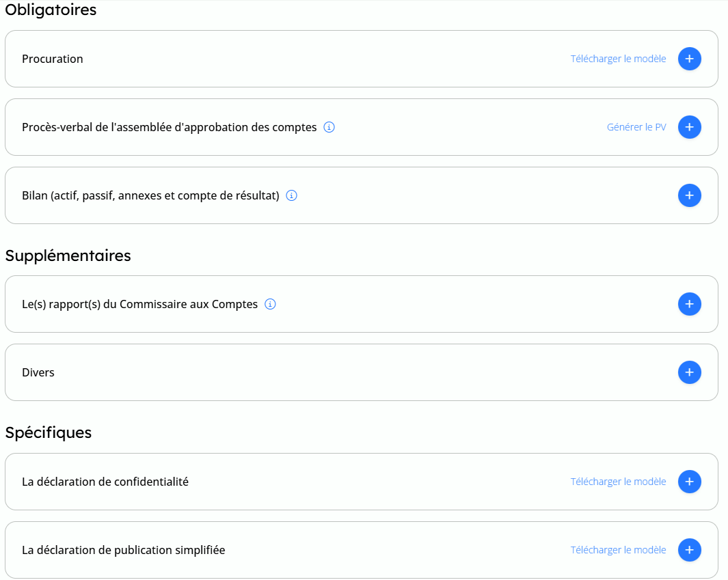Download the Procuration template

pyautogui.click(x=618, y=59)
